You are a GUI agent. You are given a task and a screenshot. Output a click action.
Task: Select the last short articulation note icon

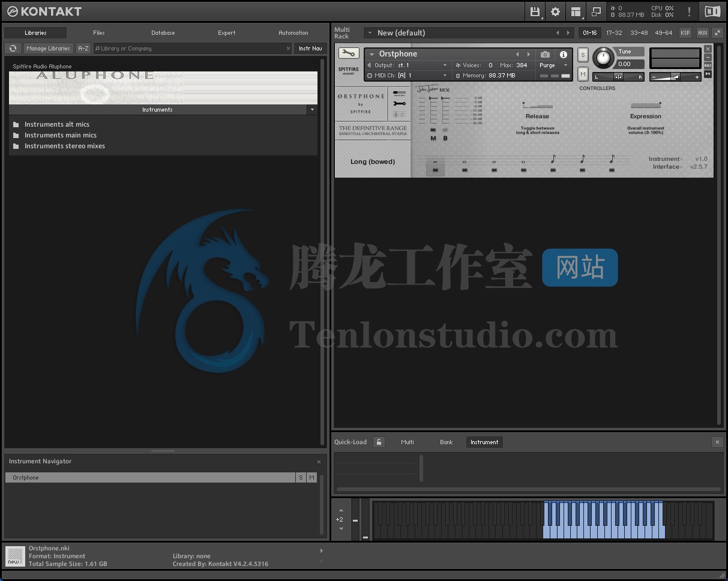point(612,162)
